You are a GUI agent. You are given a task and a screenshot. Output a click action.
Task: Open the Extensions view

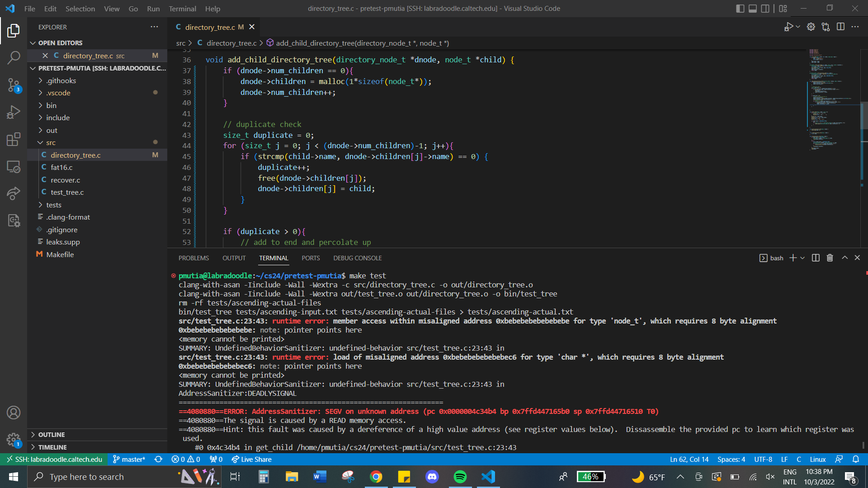14,139
